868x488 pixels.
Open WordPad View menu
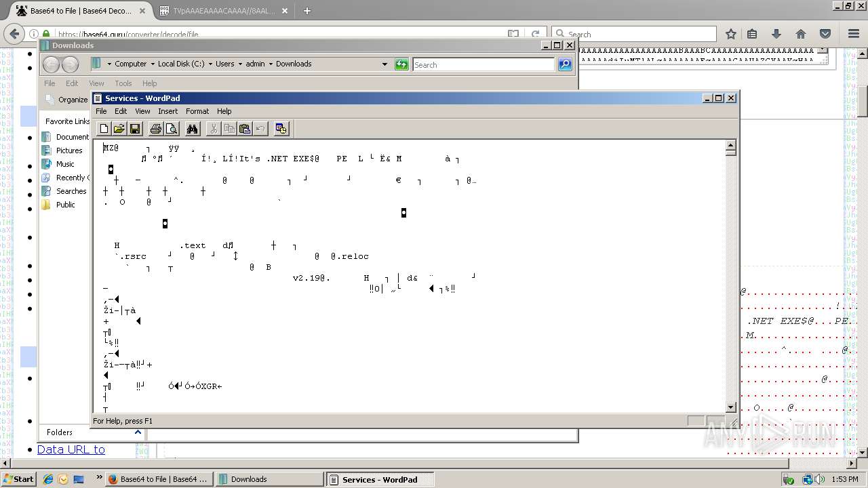click(142, 111)
